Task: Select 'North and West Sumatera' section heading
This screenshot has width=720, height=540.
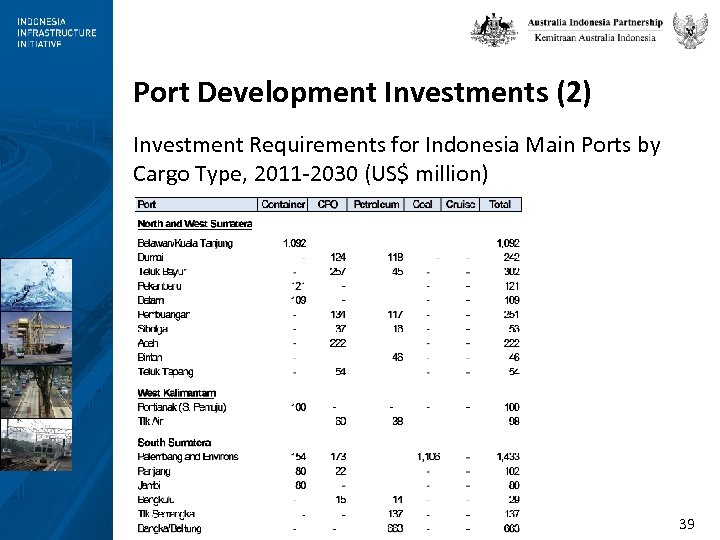Action: click(x=195, y=224)
